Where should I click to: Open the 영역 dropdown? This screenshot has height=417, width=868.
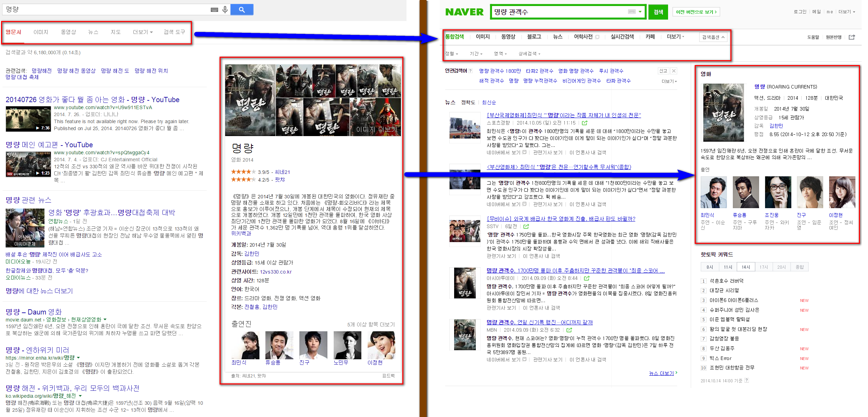pos(500,54)
